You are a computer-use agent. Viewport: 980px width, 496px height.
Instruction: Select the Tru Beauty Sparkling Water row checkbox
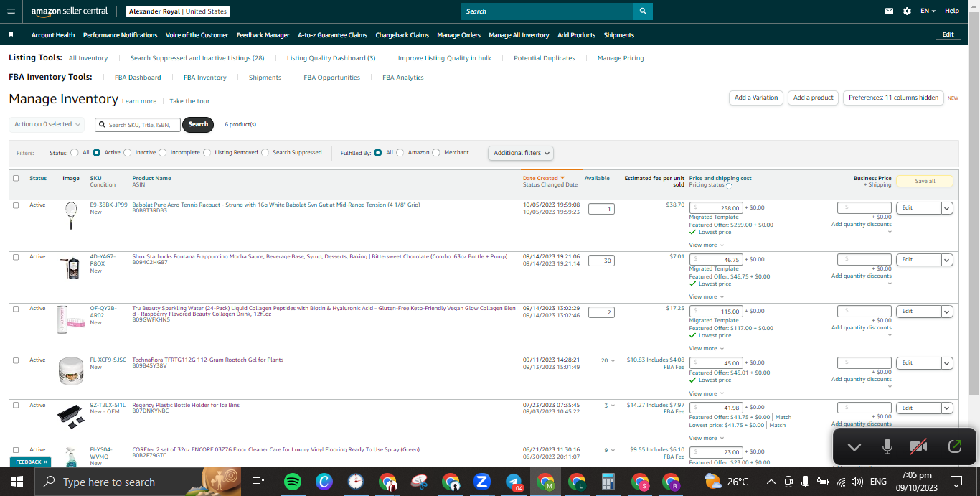tap(16, 309)
